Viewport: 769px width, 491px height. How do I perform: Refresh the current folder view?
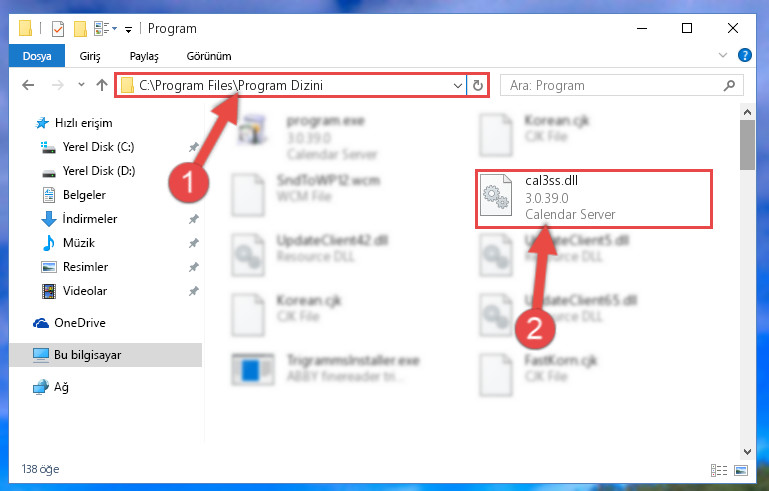(478, 86)
